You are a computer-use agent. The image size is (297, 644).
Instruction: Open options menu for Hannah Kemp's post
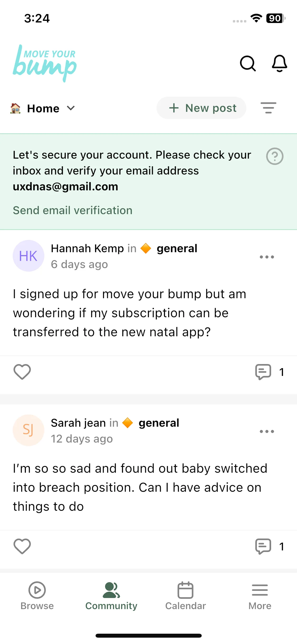pyautogui.click(x=267, y=257)
